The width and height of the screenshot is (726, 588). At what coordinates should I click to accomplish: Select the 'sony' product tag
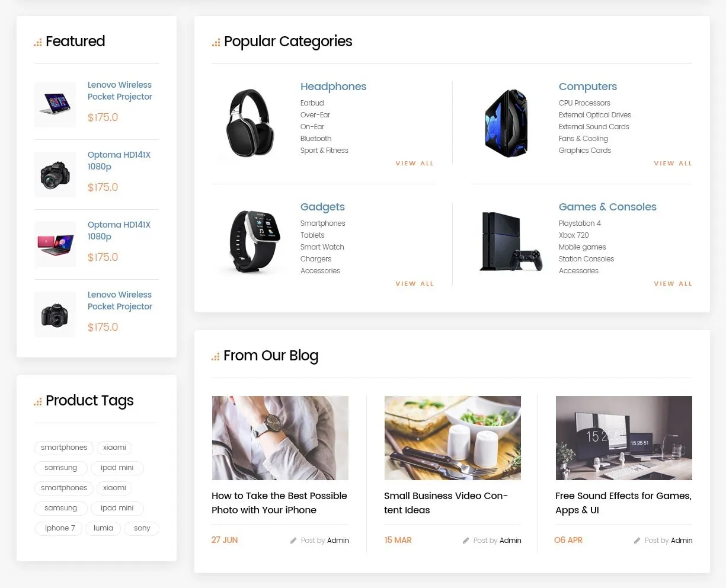(142, 528)
